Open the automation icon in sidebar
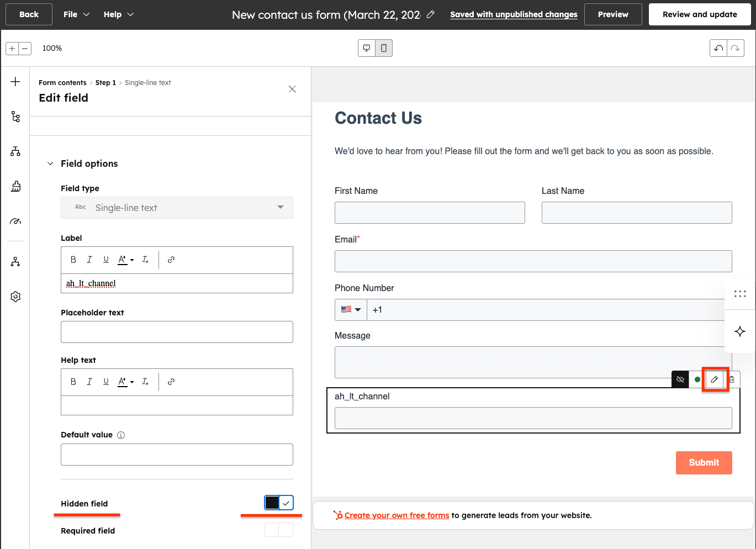The image size is (756, 549). (x=15, y=261)
